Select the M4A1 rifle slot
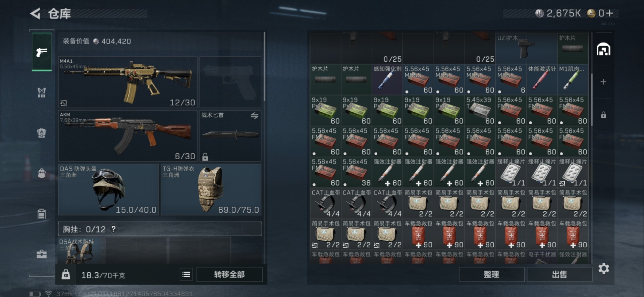Viewport: 644px width, 297px height. point(127,82)
